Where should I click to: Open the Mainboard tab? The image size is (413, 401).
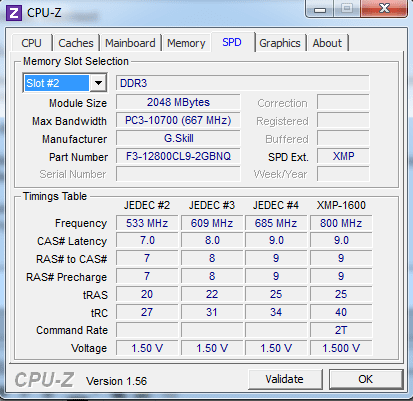point(130,43)
